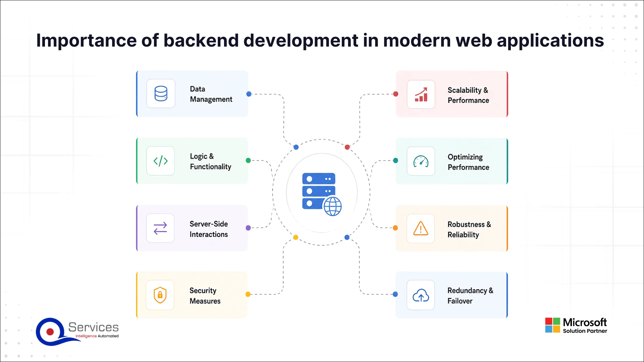
Task: Click the red connector dot beside Scalability & Performance
Action: coord(396,94)
